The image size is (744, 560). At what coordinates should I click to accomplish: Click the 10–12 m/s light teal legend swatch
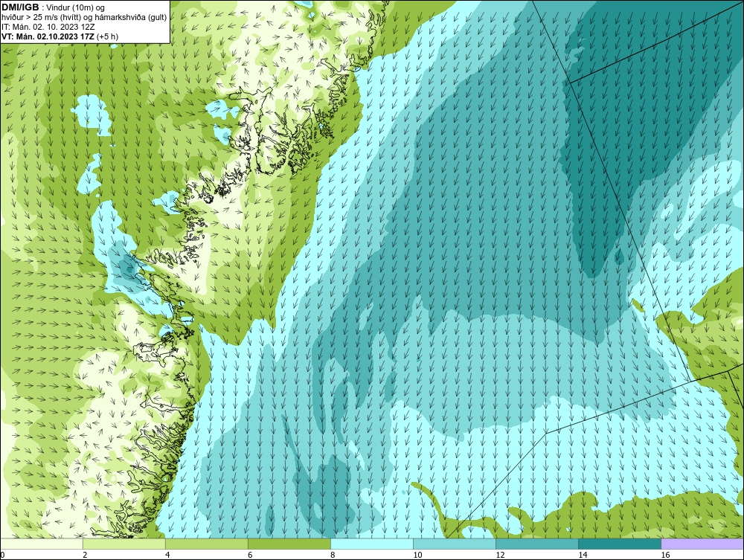click(x=454, y=544)
